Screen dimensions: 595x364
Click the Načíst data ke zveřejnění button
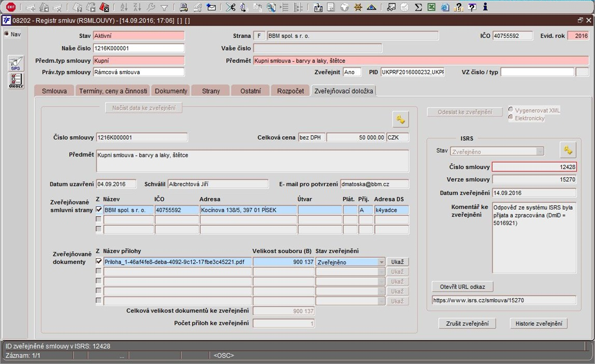pos(144,108)
